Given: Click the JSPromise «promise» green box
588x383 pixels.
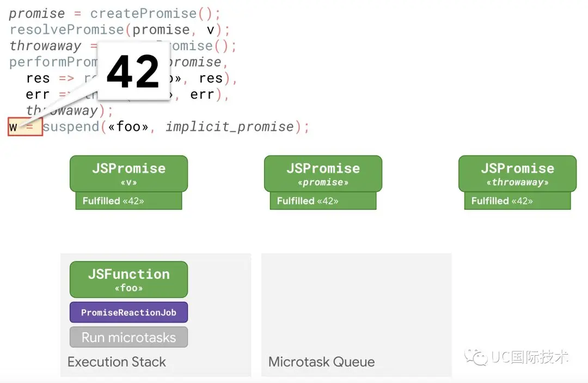Looking at the screenshot, I should pos(323,174).
